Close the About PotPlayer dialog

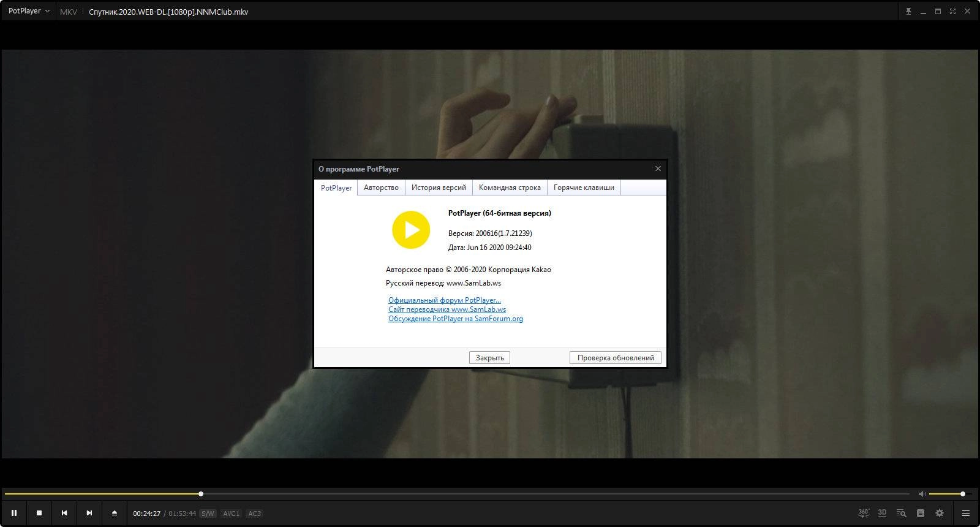point(658,169)
